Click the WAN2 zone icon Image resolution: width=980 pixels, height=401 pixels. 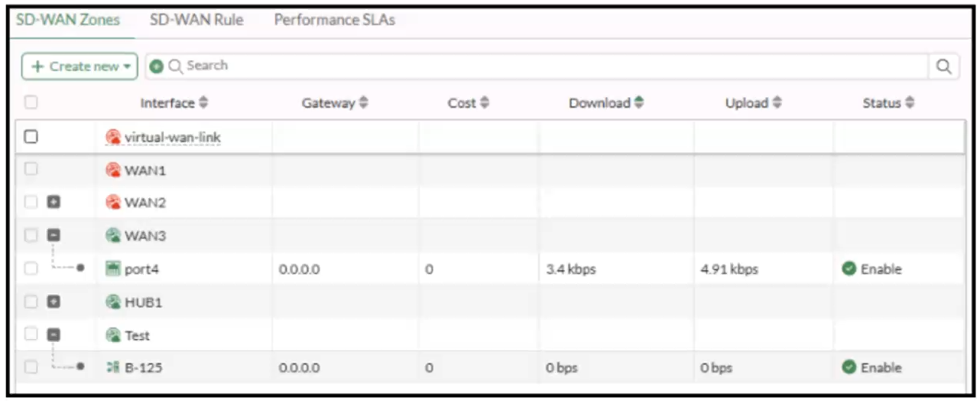click(x=113, y=203)
